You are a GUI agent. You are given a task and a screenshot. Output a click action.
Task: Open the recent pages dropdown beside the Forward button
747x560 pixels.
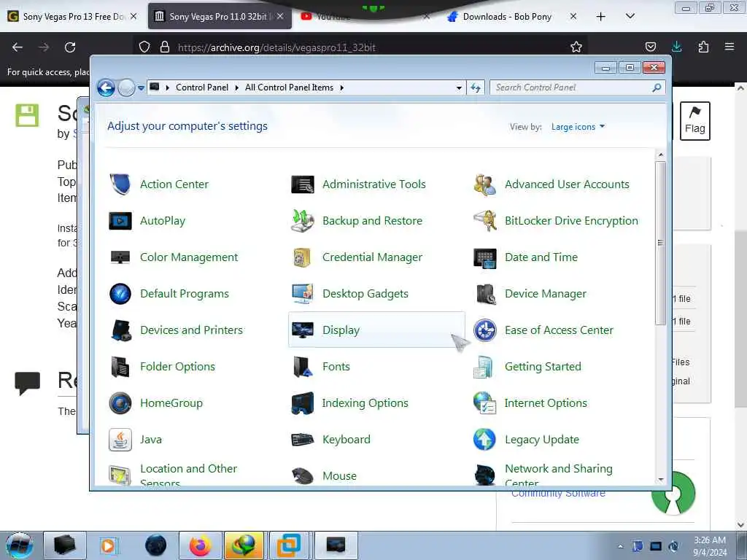(x=141, y=87)
